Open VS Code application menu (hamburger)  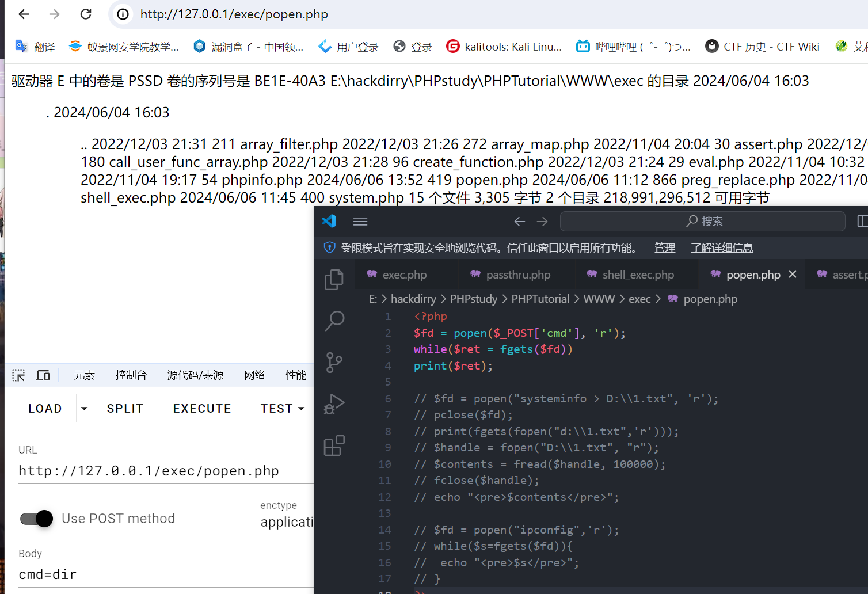point(360,222)
